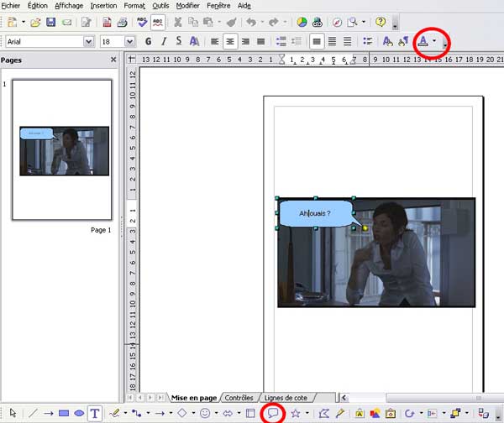The width and height of the screenshot is (504, 423).
Task: Click the Redo arrow icon
Action: tap(274, 22)
